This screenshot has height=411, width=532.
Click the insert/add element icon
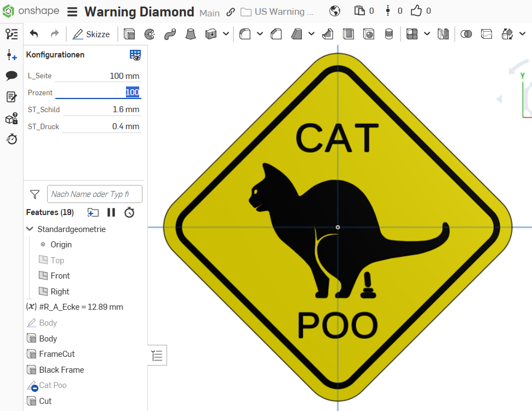click(x=12, y=55)
